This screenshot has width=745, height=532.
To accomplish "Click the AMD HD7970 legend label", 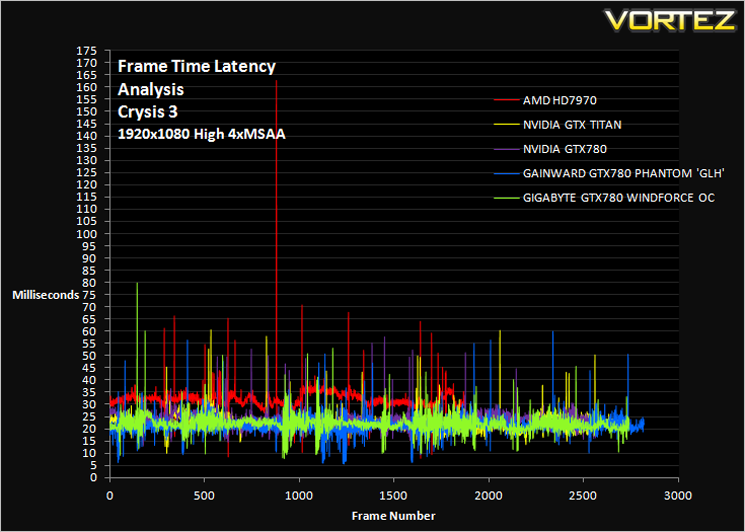I will pyautogui.click(x=560, y=101).
